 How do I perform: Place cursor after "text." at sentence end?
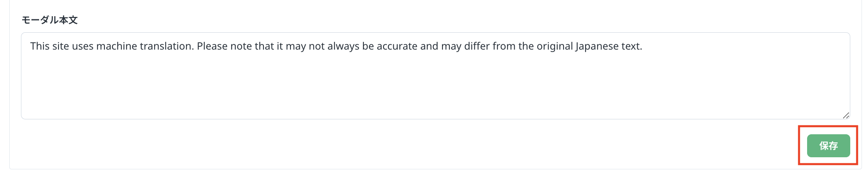pos(643,46)
